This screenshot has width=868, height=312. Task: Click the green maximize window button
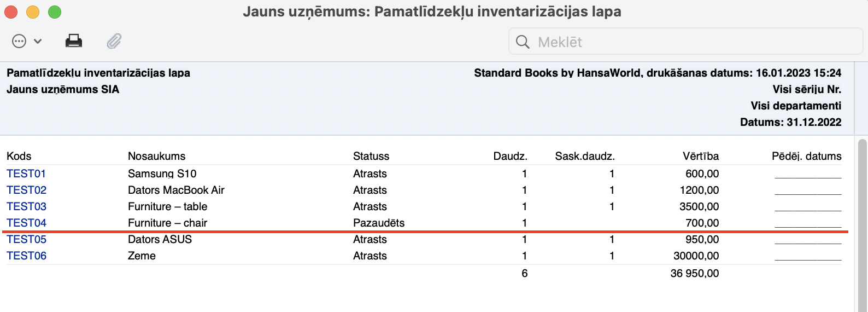(x=55, y=11)
